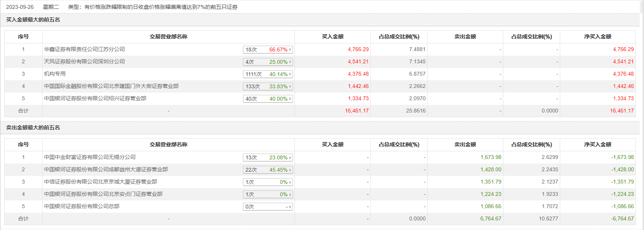Open 中国中金财富证券无锡分公司 link
Viewport: 644px width, 230px height.
coord(90,157)
